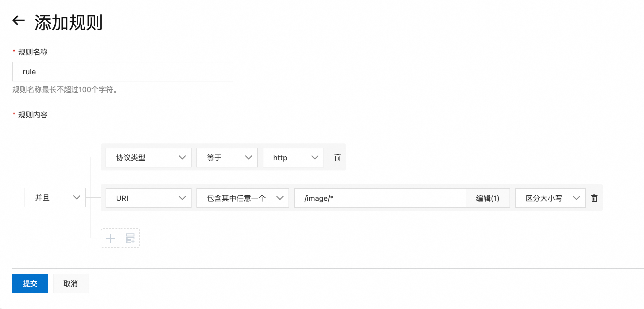This screenshot has width=644, height=309.
Task: Add a condition group with the list-plus icon
Action: coord(130,238)
